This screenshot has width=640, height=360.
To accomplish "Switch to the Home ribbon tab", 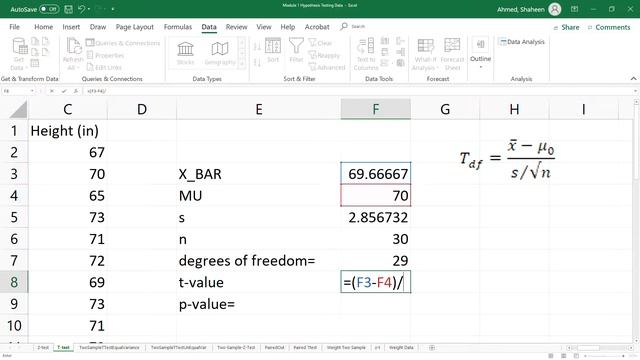I will (44, 27).
